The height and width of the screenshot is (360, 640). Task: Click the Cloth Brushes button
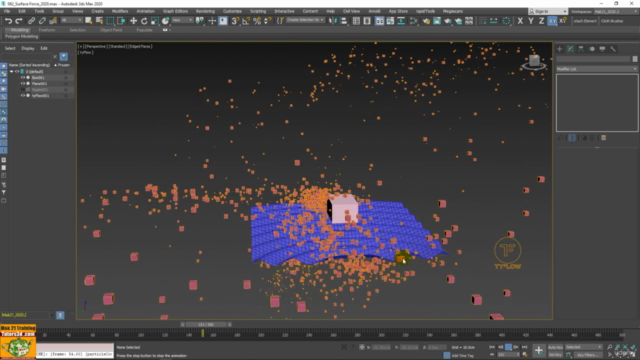tap(612, 21)
